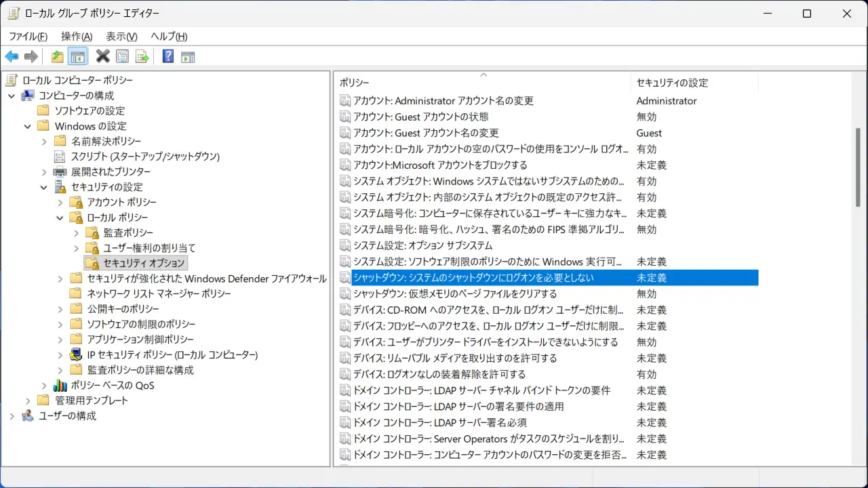Select アカウント: Administrator アカウント名の変更 policy
This screenshot has height=488, width=868.
(443, 100)
